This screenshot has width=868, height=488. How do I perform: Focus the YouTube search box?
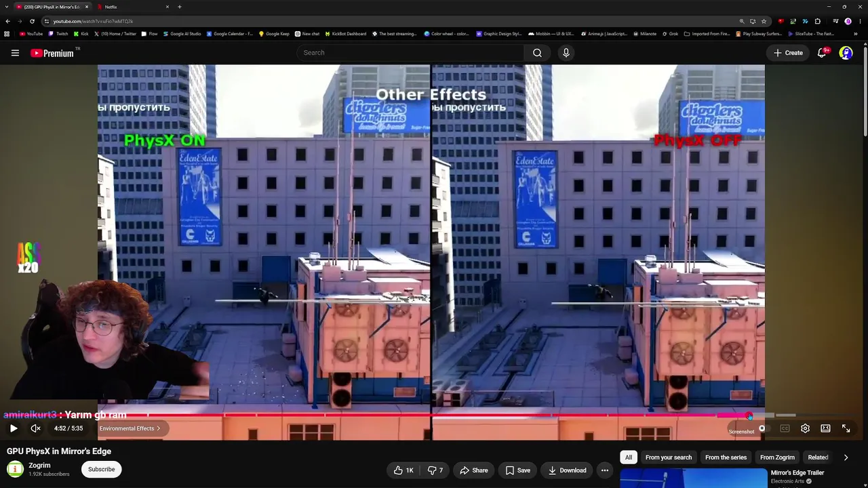coord(410,53)
